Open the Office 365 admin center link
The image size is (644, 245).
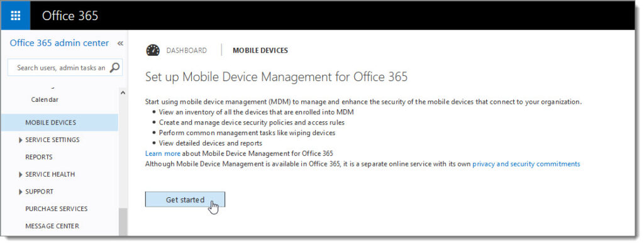pyautogui.click(x=59, y=43)
